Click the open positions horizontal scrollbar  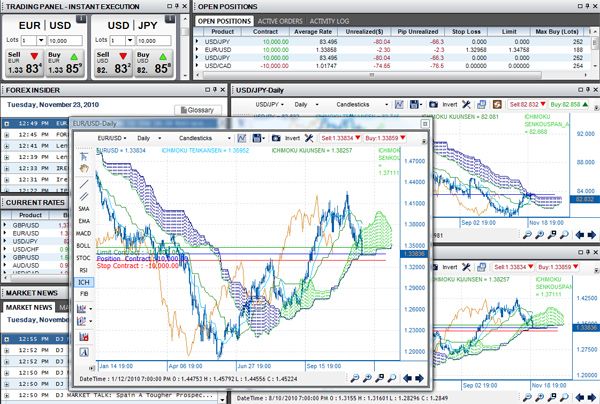tap(372, 75)
